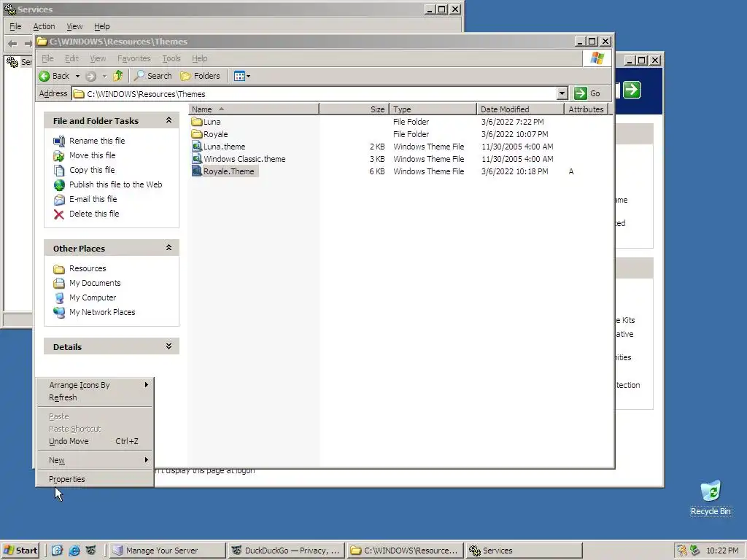Viewport: 747px width, 560px height.
Task: Open My Network Places icon
Action: coord(58,312)
